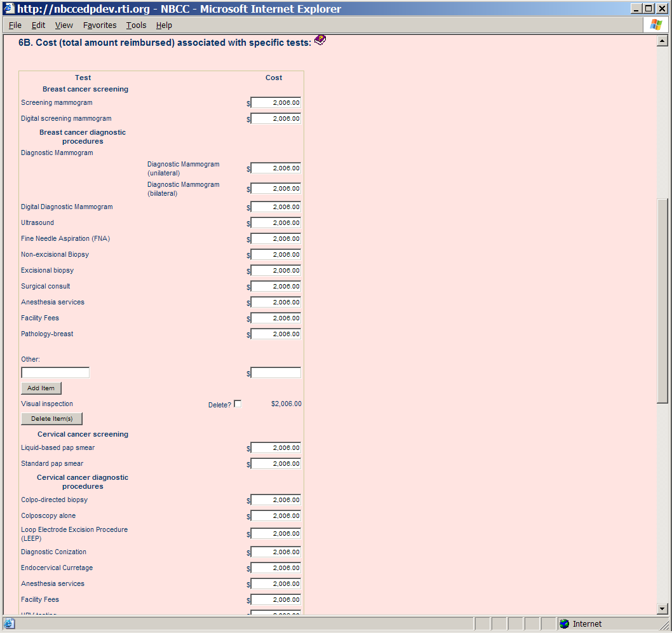Click the scroll up arrow of the page scrollbar
The height and width of the screenshot is (633, 672).
pyautogui.click(x=662, y=41)
